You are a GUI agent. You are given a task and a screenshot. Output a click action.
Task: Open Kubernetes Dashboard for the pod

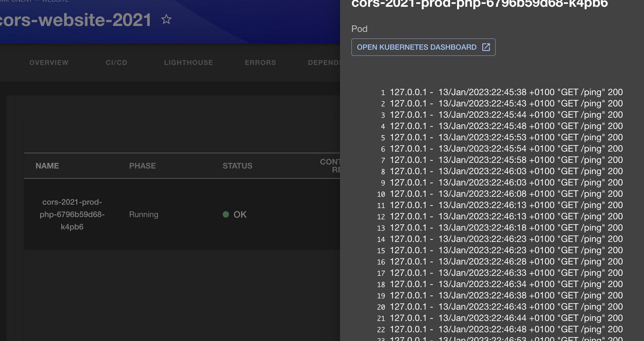[423, 47]
